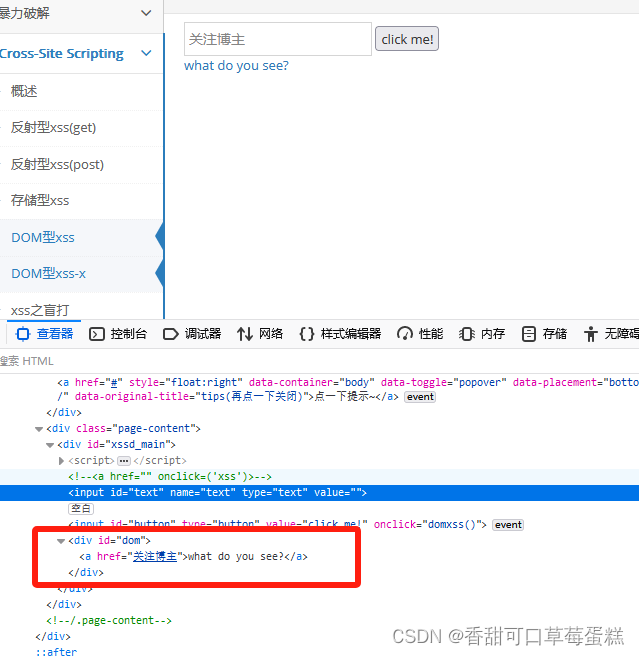Click the Network (网络) arrows icon
639x656 pixels.
[x=245, y=334]
